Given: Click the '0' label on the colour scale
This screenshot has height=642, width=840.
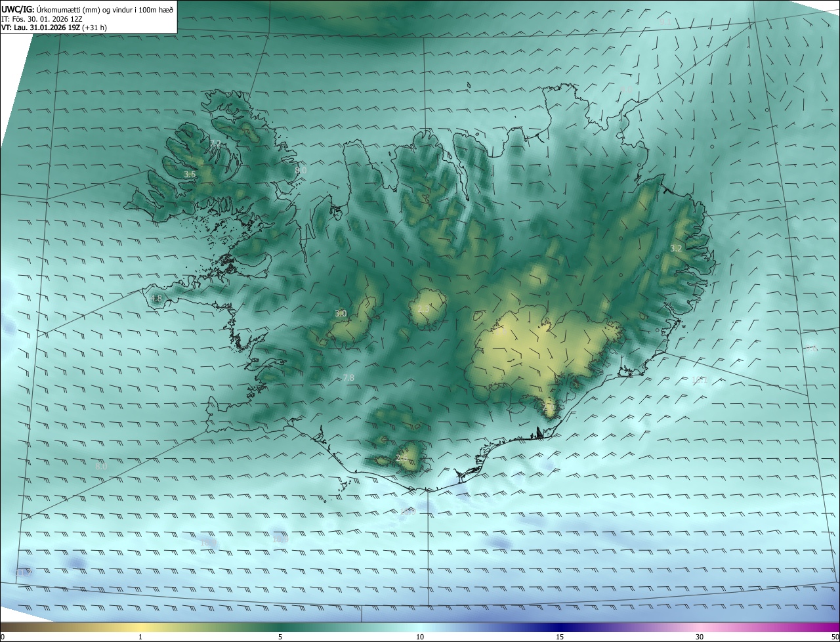Looking at the screenshot, I should 2,637.
